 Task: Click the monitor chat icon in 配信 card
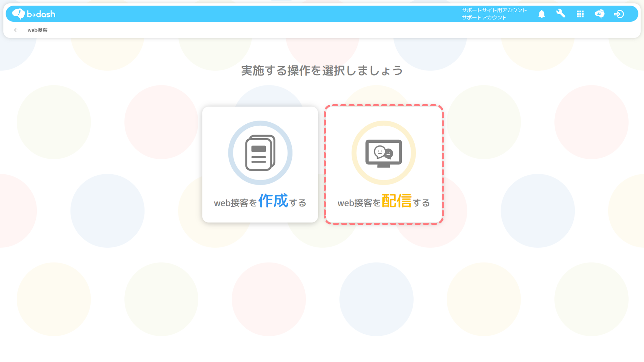384,153
